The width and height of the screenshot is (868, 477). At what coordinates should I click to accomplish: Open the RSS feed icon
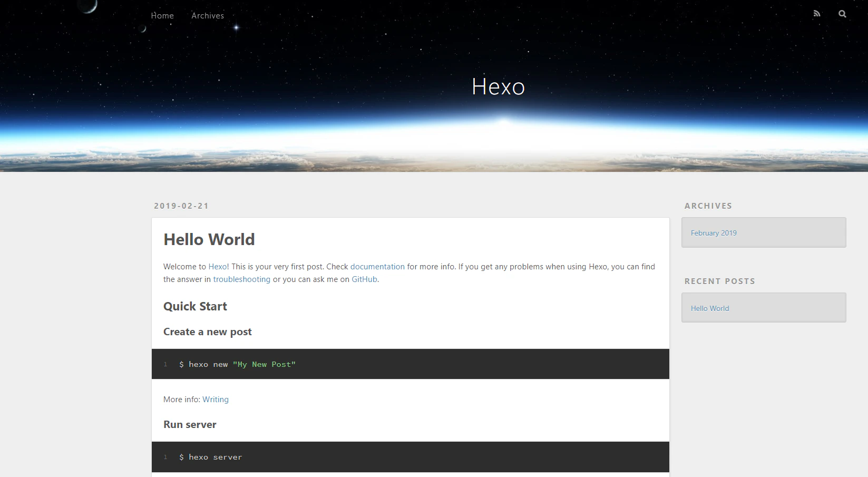(x=817, y=14)
